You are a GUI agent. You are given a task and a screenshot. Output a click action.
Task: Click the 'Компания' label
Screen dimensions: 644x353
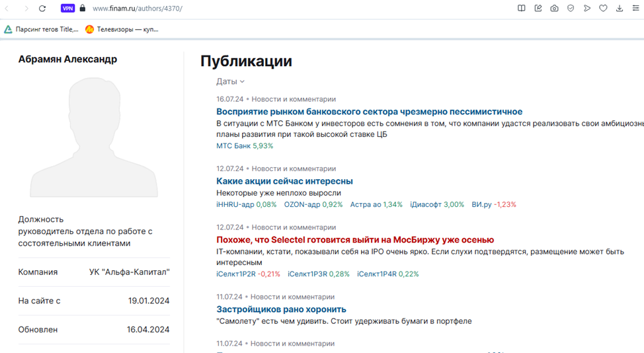tap(38, 272)
